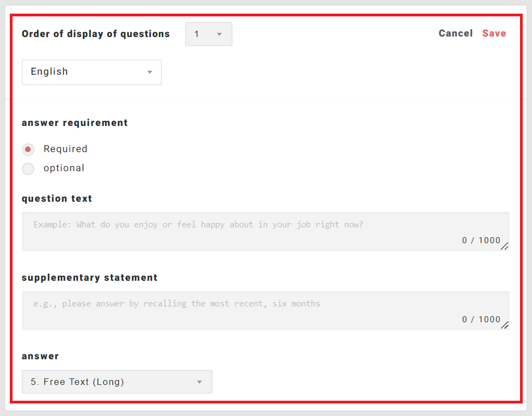Click the 'answer requirement' heading

click(75, 123)
